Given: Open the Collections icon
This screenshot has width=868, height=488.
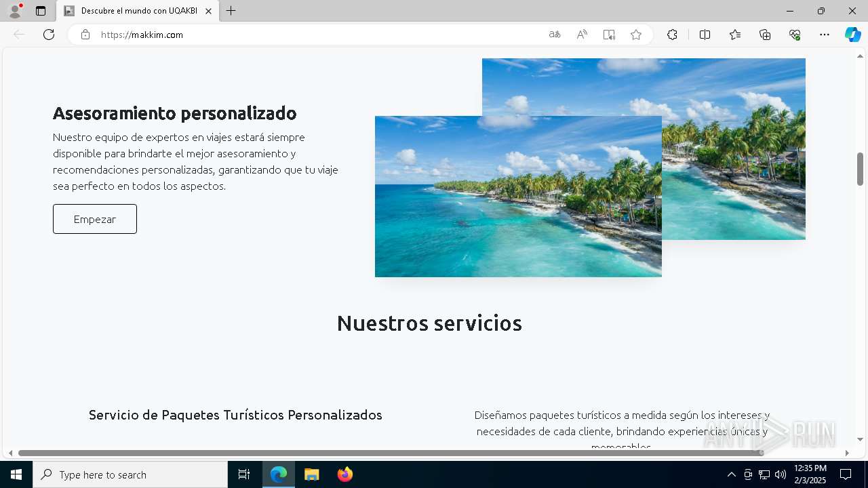Looking at the screenshot, I should coord(765,35).
